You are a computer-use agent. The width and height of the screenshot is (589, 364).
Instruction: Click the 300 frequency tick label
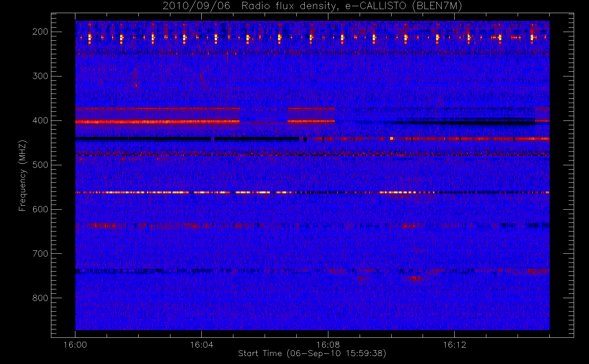(x=40, y=76)
